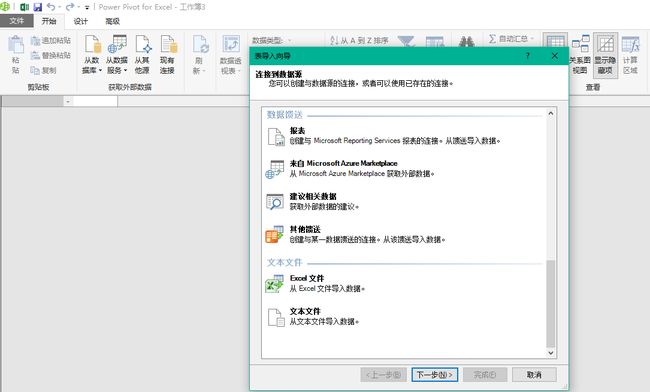Click the redo arrow icon
This screenshot has width=650, height=392.
coord(70,7)
